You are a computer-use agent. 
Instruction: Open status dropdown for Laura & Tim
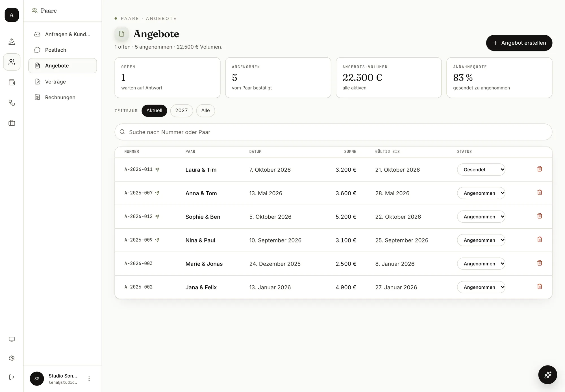click(481, 170)
